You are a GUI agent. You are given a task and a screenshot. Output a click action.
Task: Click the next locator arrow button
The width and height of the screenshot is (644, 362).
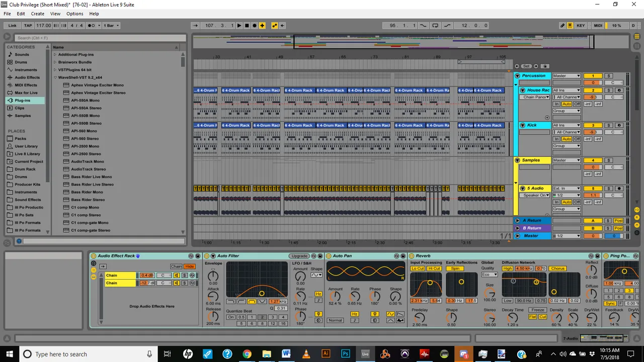pos(536,66)
